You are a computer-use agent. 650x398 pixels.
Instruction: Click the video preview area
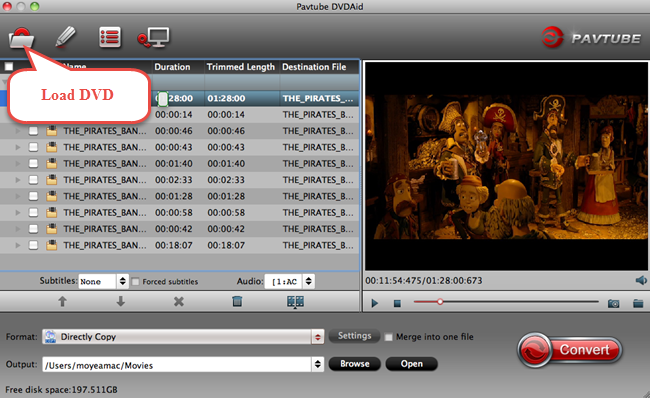(507, 167)
